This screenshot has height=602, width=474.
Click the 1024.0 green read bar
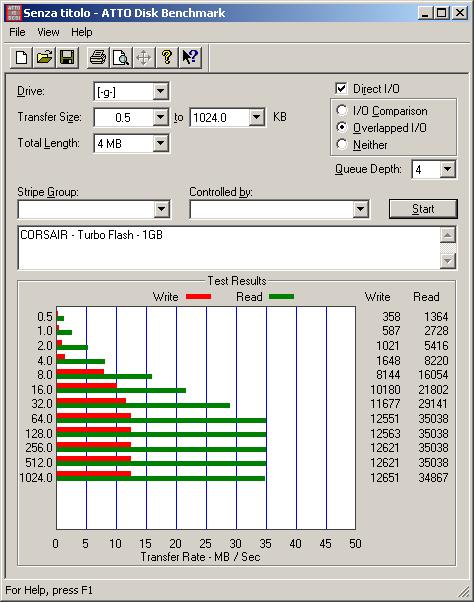click(x=161, y=479)
